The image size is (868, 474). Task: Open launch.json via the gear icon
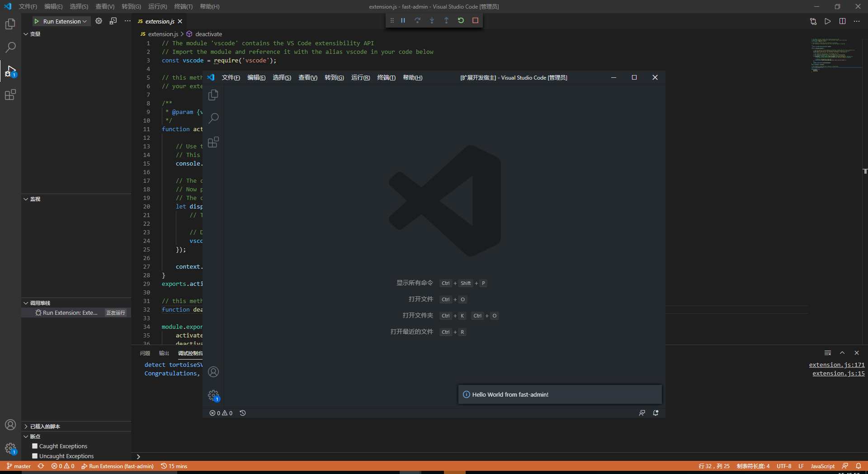(x=99, y=21)
